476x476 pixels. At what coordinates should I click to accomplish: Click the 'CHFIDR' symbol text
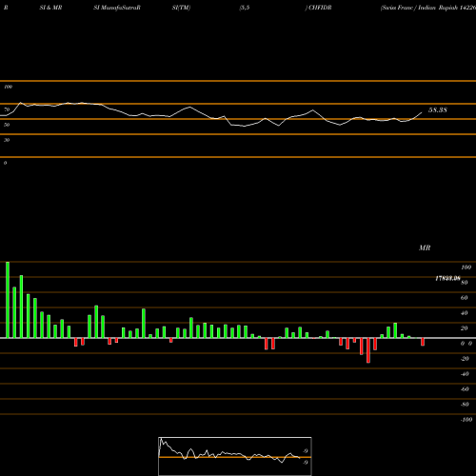click(320, 8)
